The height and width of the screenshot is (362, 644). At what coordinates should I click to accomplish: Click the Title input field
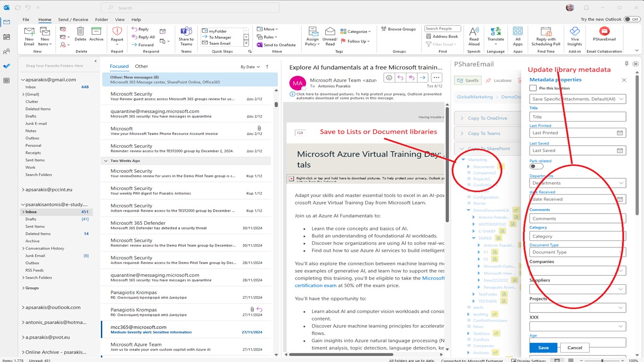point(578,116)
